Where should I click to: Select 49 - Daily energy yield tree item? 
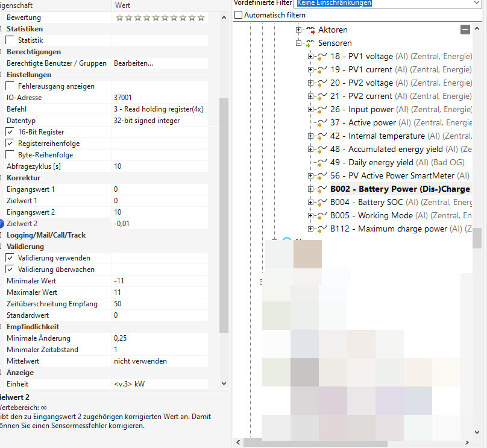397,162
